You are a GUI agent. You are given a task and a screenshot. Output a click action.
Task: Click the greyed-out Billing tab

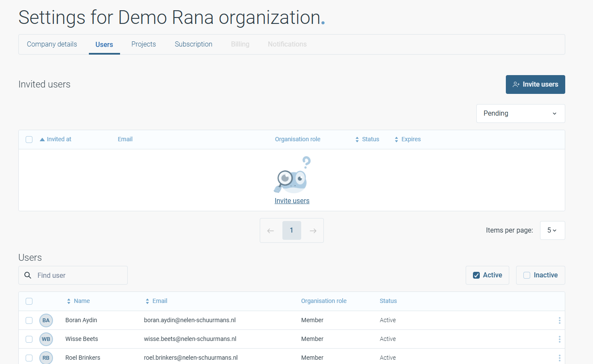pyautogui.click(x=240, y=44)
